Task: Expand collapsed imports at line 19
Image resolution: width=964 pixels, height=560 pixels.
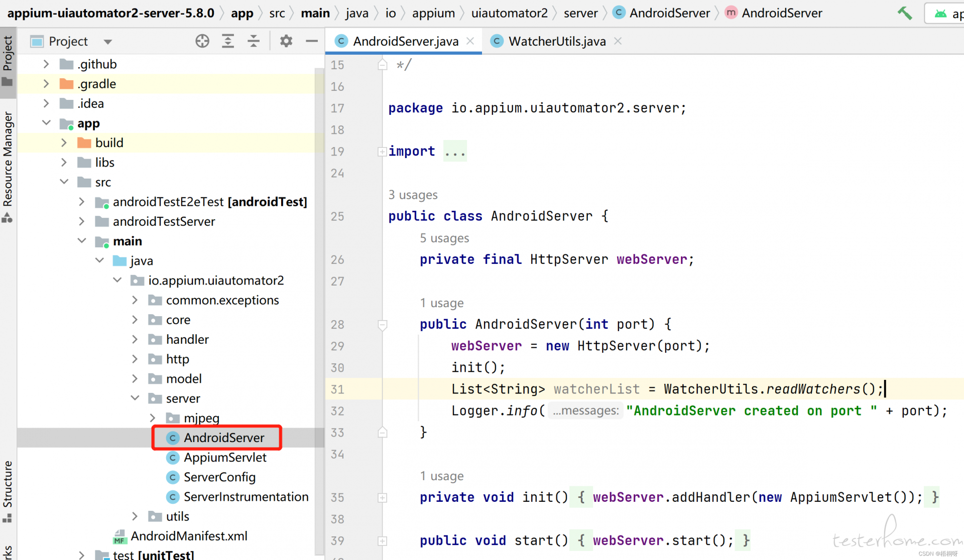Action: coord(382,152)
